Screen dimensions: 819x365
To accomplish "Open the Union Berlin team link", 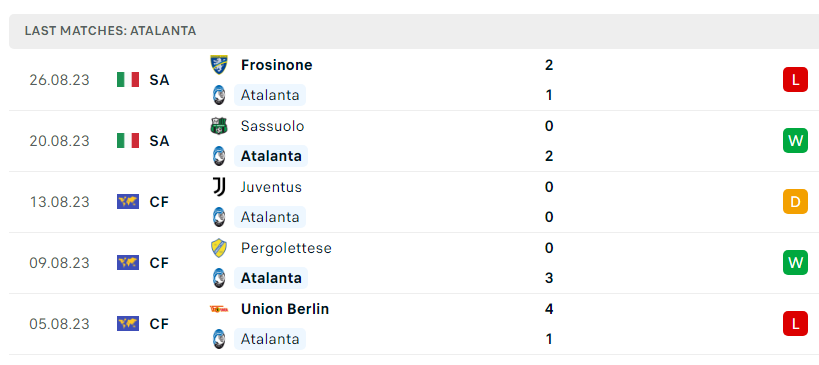I will click(x=285, y=309).
